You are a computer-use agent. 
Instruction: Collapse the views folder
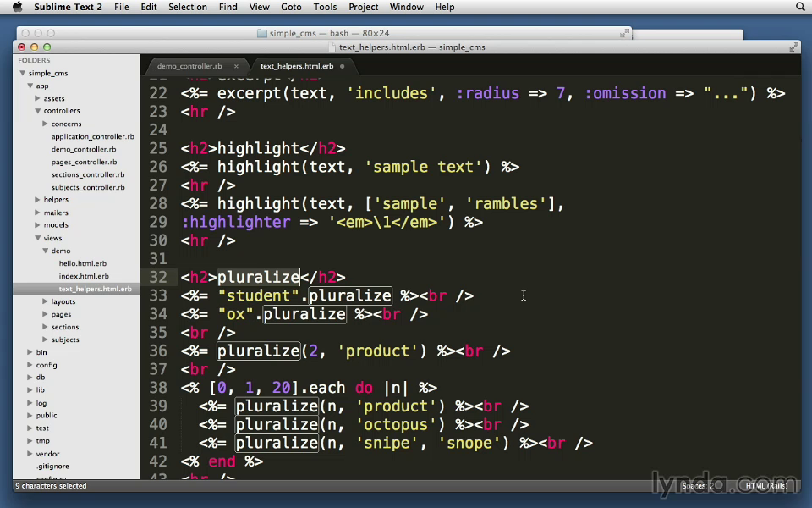[37, 238]
